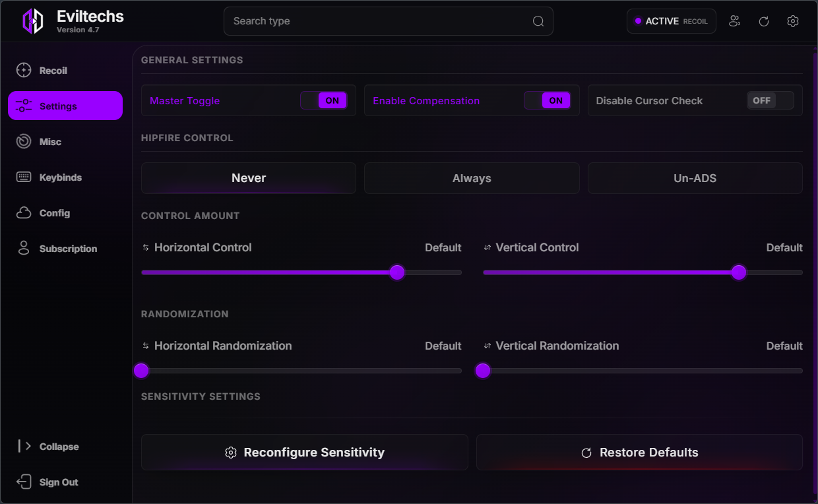Turn on Disable Cursor Check switch
The width and height of the screenshot is (818, 504).
771,100
